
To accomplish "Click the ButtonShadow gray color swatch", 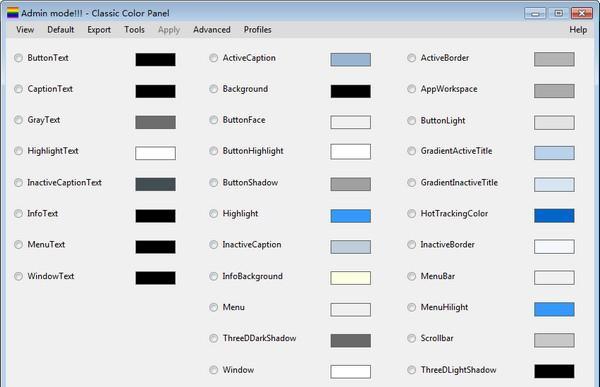I will tap(351, 184).
